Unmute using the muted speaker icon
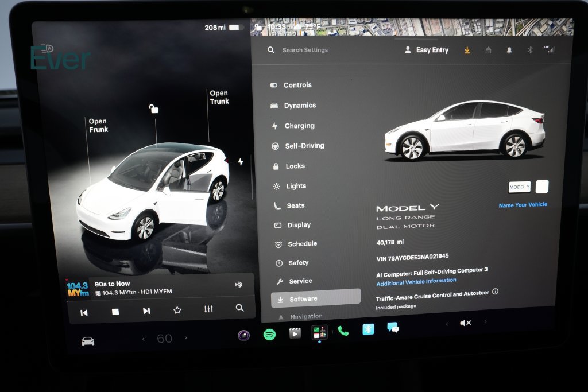 point(465,323)
